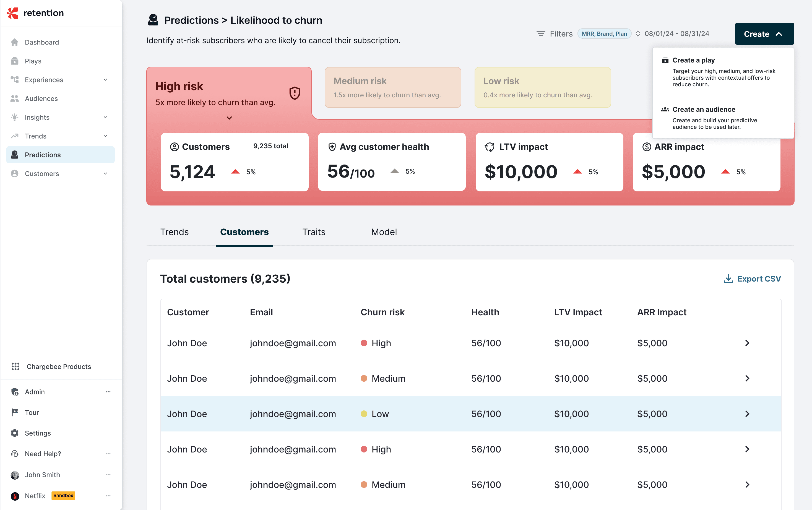
Task: Click the Dashboard home icon
Action: point(14,42)
